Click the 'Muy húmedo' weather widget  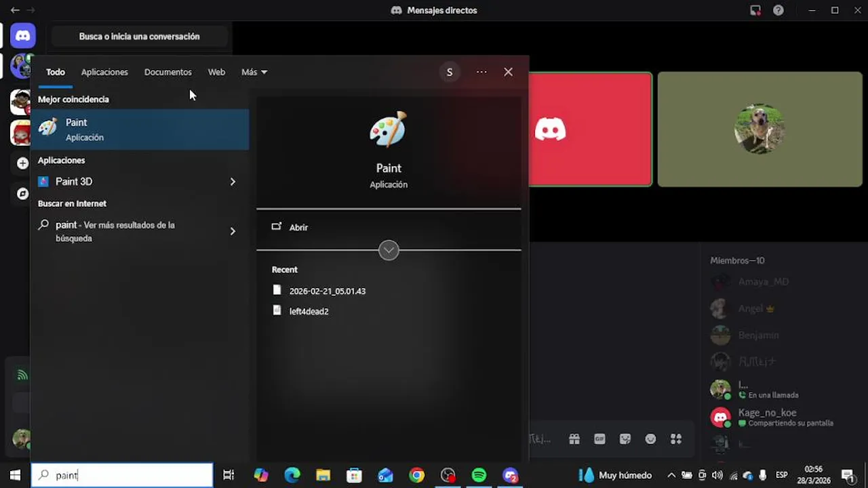[x=616, y=475]
